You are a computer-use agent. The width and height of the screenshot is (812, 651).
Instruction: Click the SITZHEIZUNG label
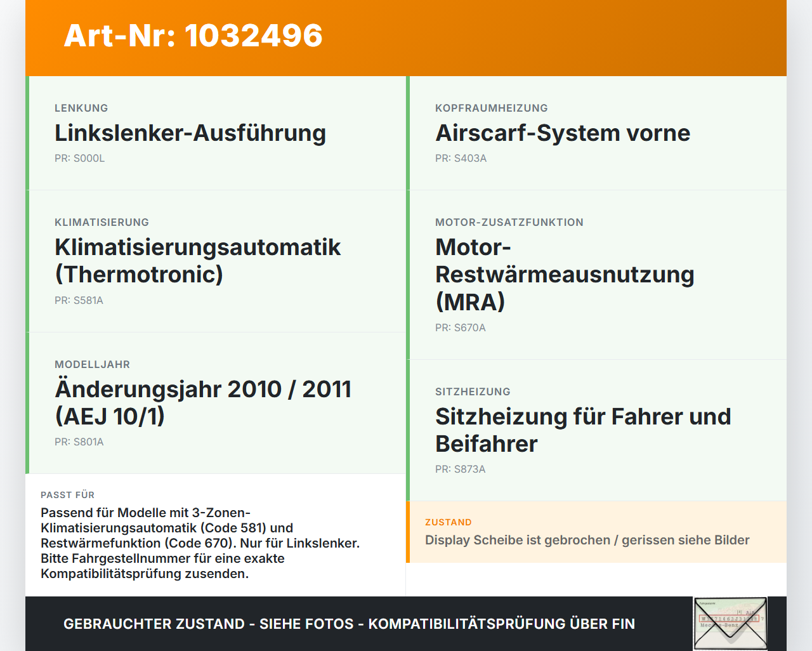(473, 392)
